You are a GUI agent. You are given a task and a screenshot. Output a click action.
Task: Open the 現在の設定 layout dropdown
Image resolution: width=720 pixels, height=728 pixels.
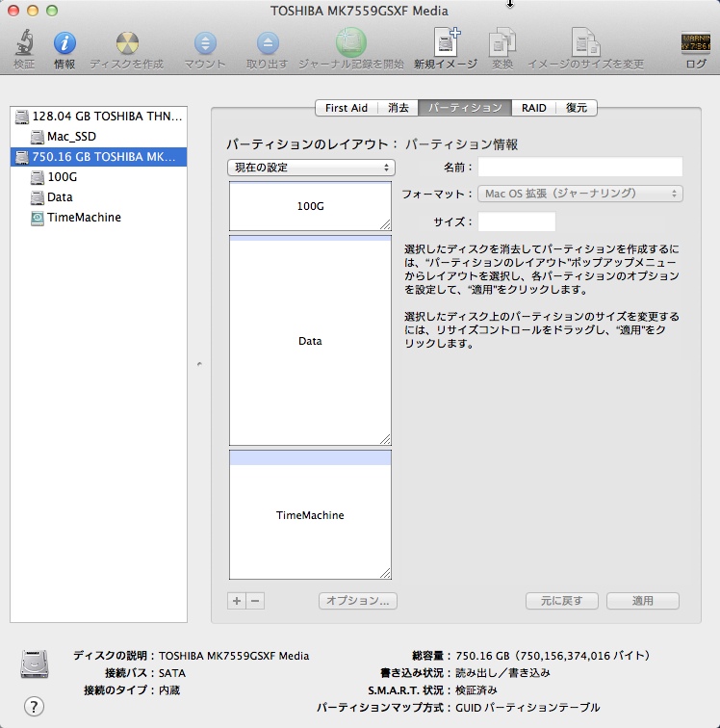311,168
